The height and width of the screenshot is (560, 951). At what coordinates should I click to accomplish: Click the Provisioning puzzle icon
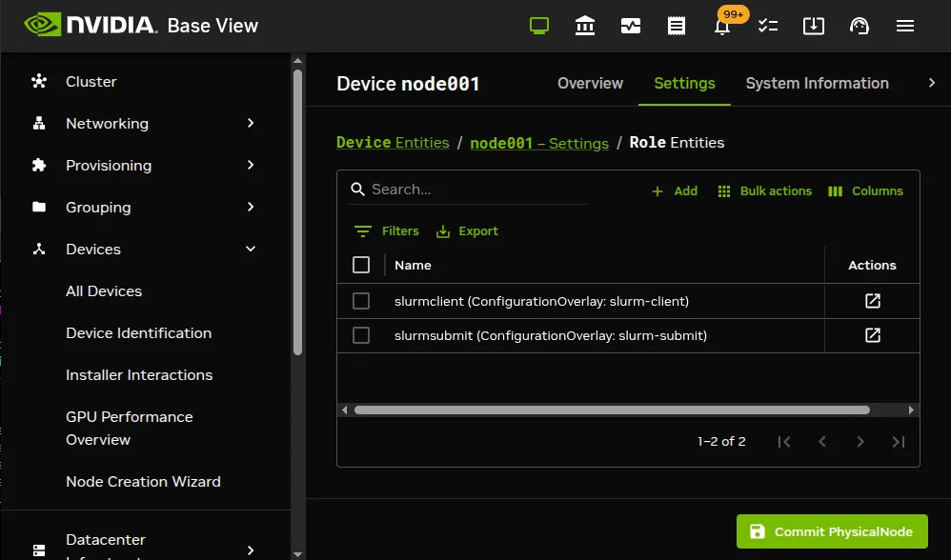coord(39,165)
